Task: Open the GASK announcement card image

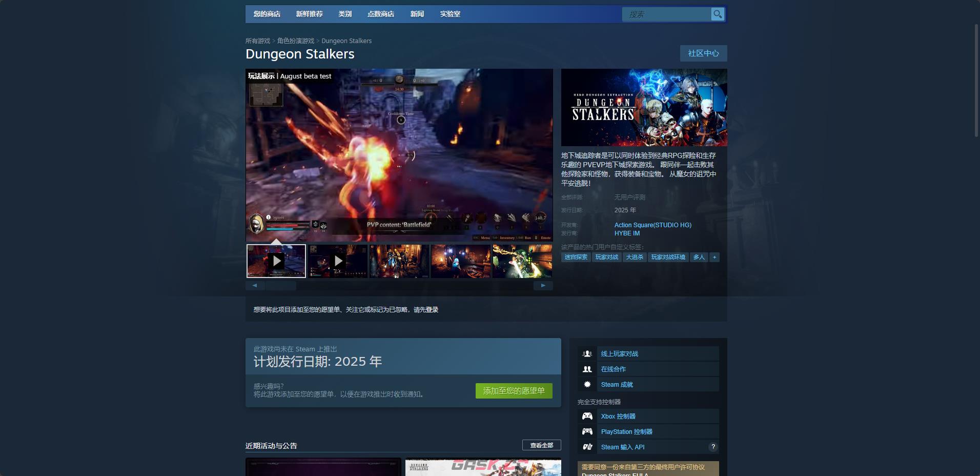Action: (x=483, y=467)
